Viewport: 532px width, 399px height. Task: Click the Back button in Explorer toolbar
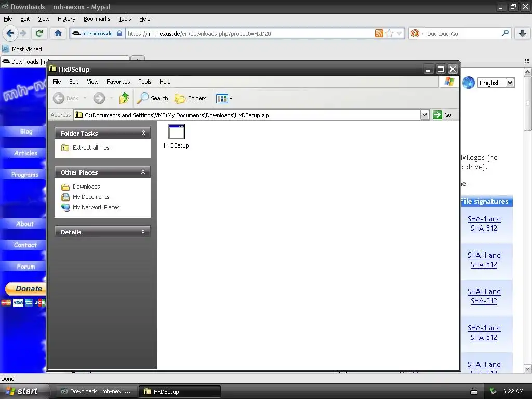click(x=66, y=98)
